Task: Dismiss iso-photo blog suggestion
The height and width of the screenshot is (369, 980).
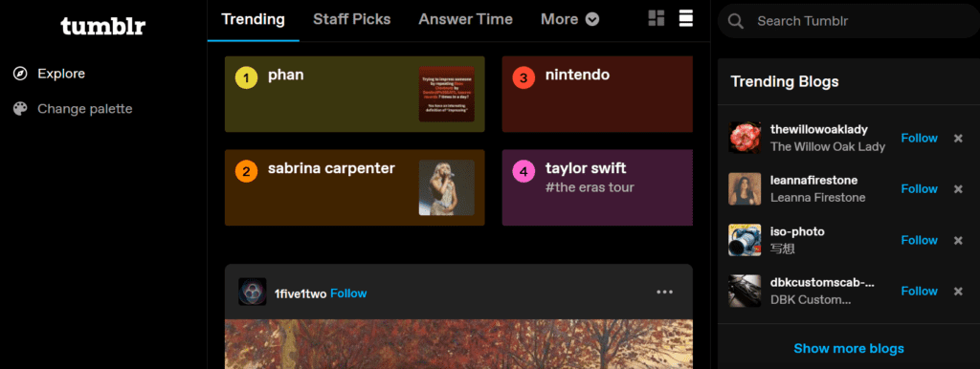Action: pyautogui.click(x=958, y=240)
